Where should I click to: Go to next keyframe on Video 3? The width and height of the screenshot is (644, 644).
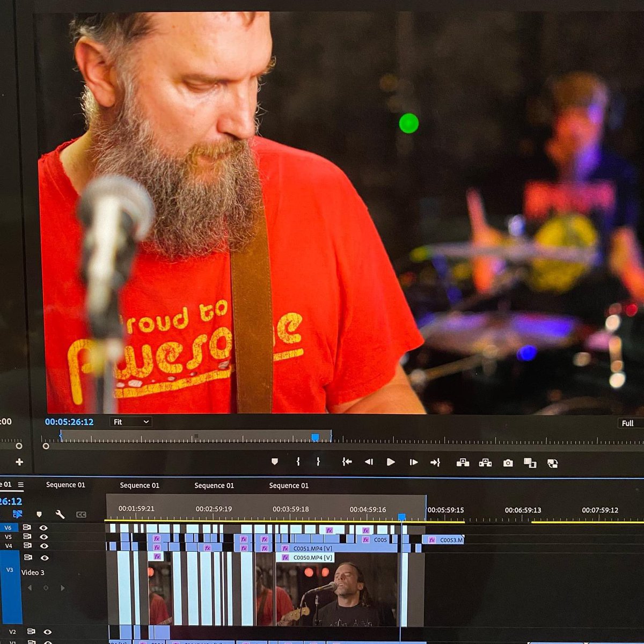point(62,588)
